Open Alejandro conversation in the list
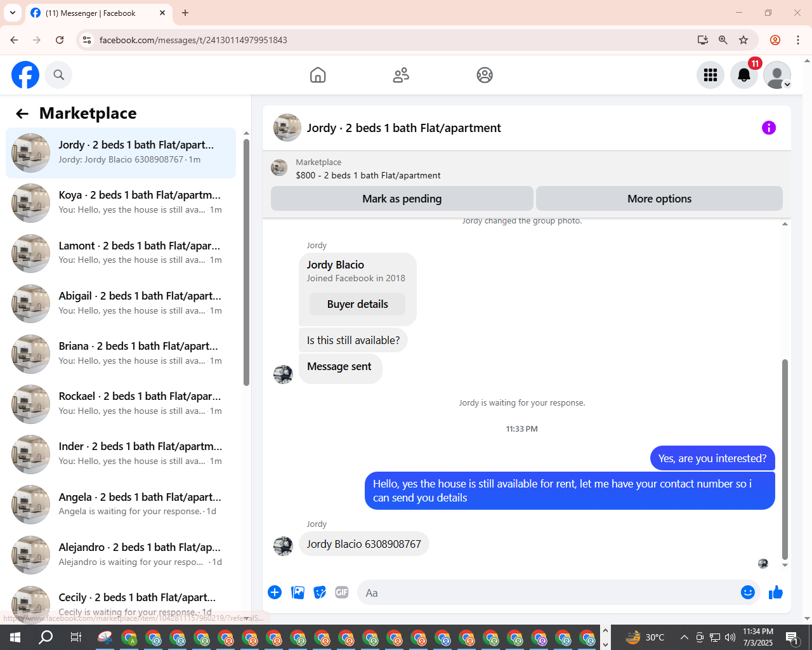 (121, 555)
